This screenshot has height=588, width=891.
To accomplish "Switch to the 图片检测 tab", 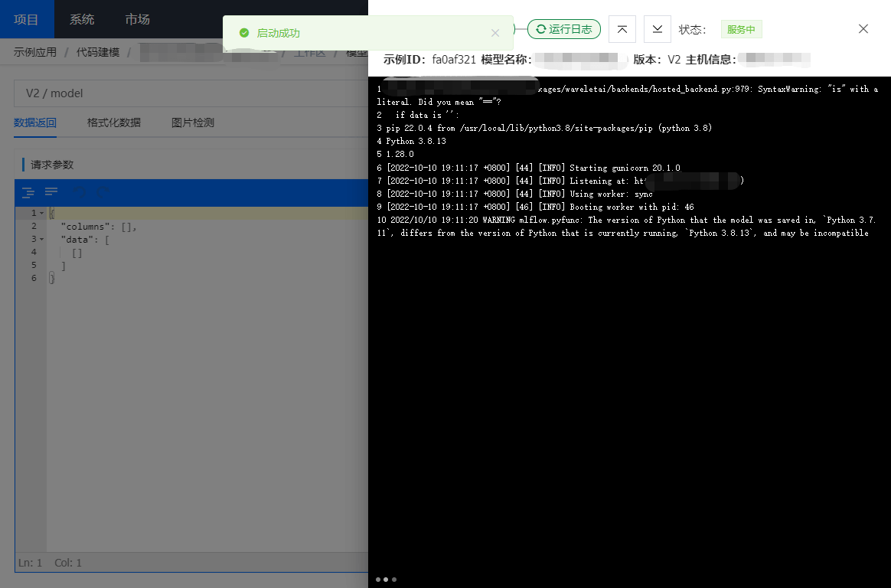I will [x=193, y=122].
